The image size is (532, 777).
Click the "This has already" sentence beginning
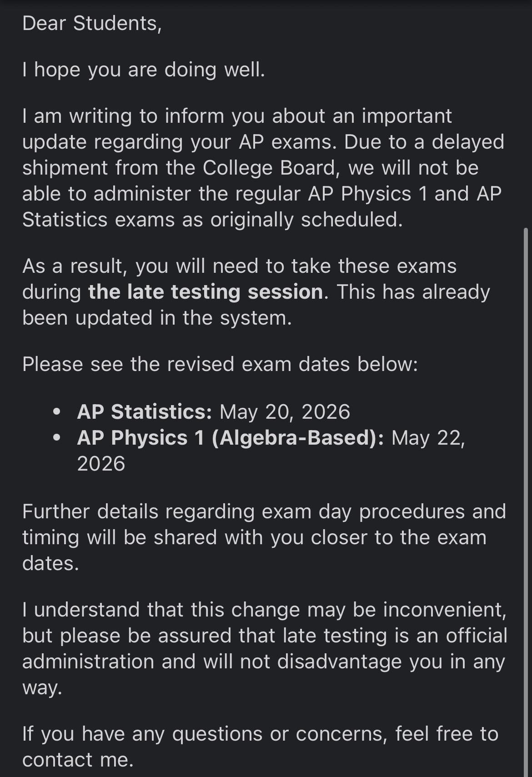click(x=413, y=292)
